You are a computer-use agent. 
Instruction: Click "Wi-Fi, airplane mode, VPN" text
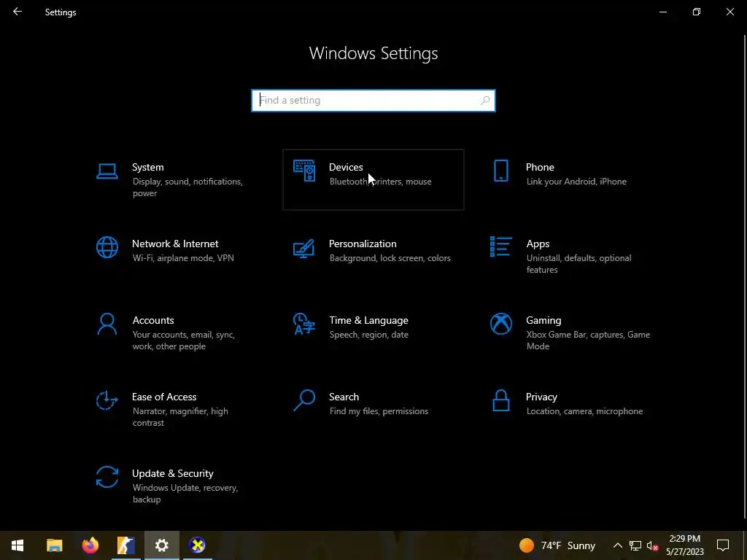pyautogui.click(x=183, y=258)
